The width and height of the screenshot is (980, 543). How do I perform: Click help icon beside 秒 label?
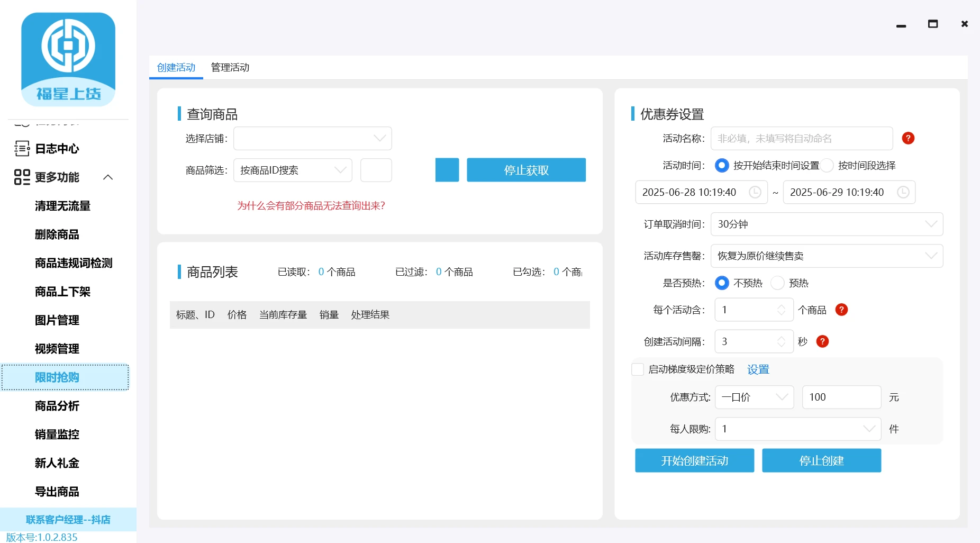pyautogui.click(x=822, y=341)
